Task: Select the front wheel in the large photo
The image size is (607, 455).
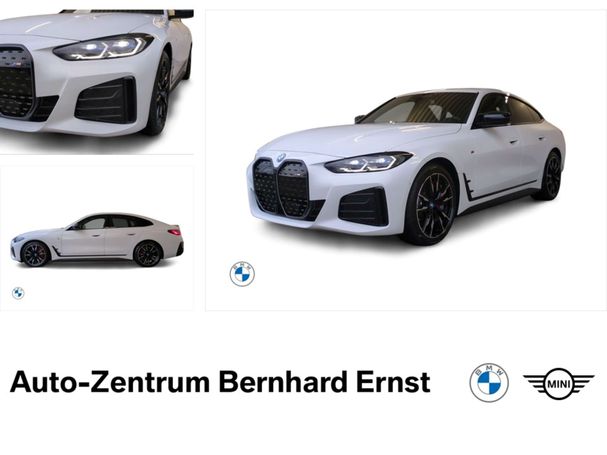Action: coord(430,206)
